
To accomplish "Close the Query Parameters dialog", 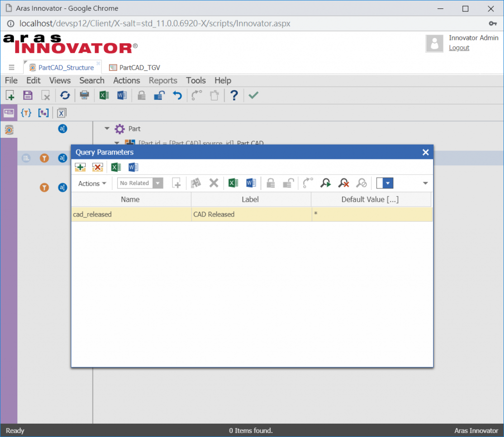I will pyautogui.click(x=425, y=152).
